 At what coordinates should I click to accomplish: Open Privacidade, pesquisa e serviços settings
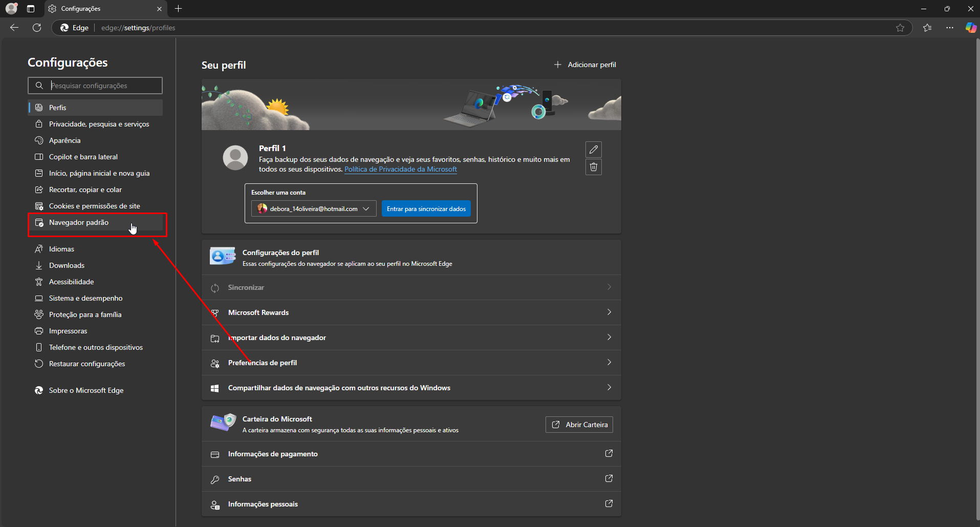(x=99, y=124)
